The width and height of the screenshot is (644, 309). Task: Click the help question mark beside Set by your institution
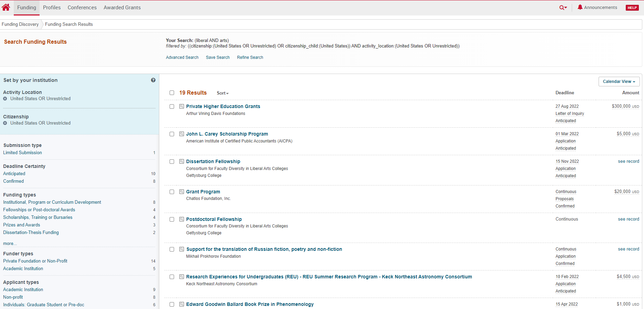point(153,80)
